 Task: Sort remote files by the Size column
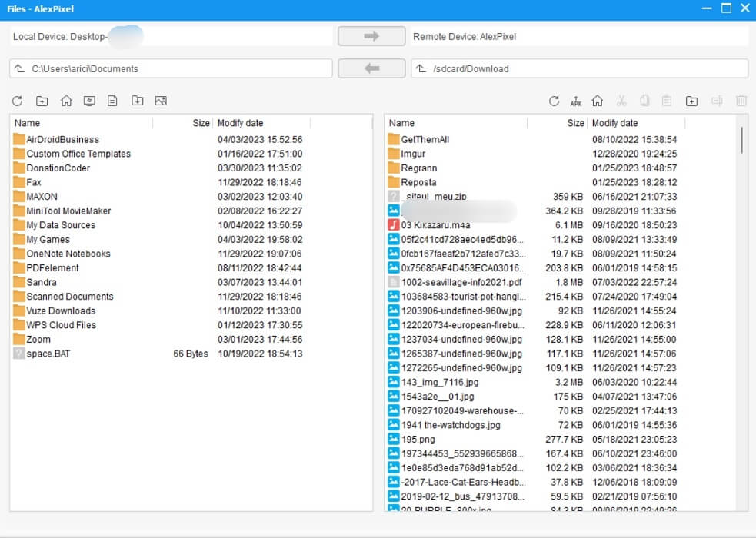(575, 123)
